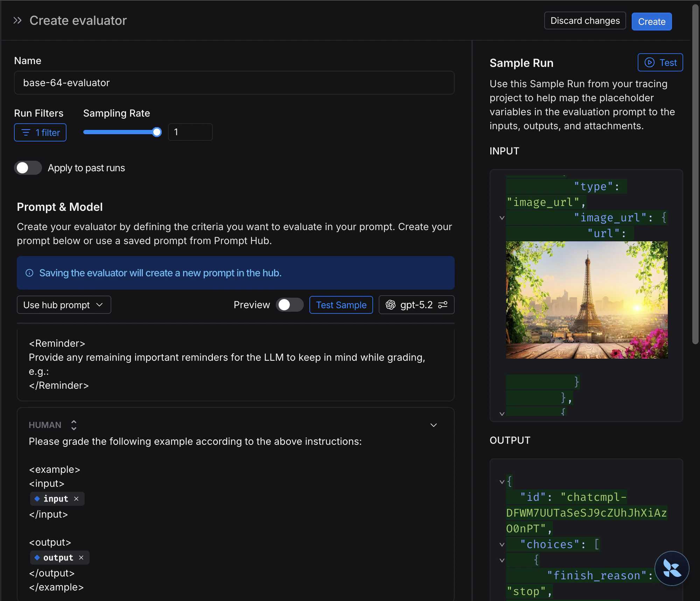
Task: Click the circular logo icon at bottom right
Action: point(672,568)
